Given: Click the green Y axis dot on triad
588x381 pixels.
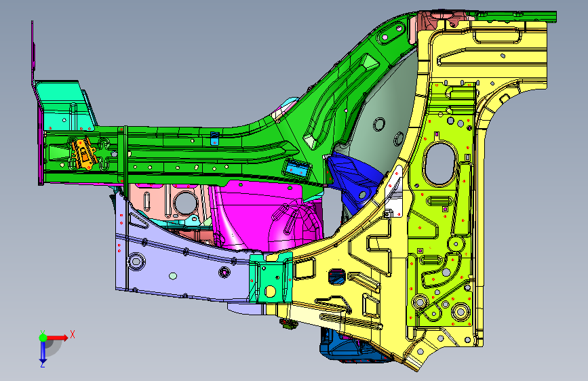Looking at the screenshot, I should [x=43, y=338].
